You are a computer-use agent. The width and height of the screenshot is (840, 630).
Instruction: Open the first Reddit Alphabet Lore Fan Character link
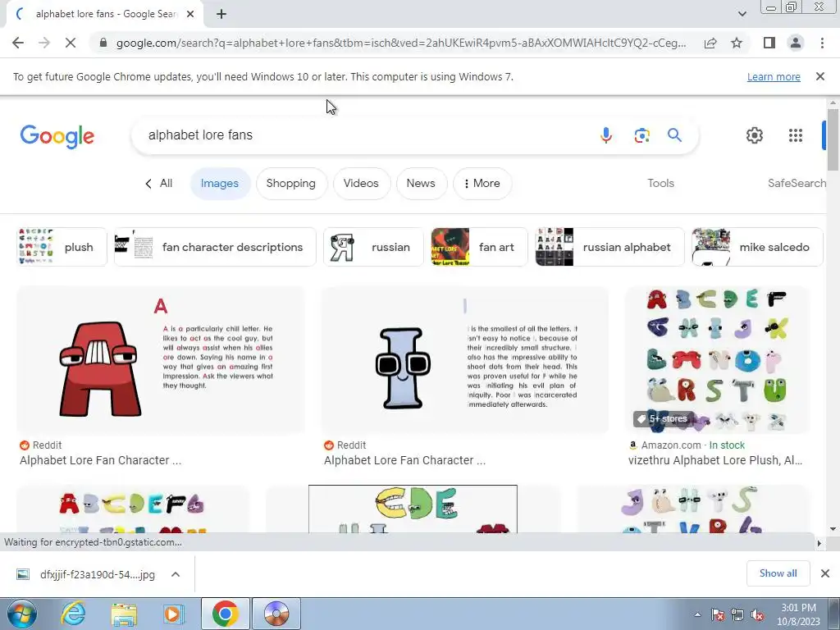tap(100, 460)
